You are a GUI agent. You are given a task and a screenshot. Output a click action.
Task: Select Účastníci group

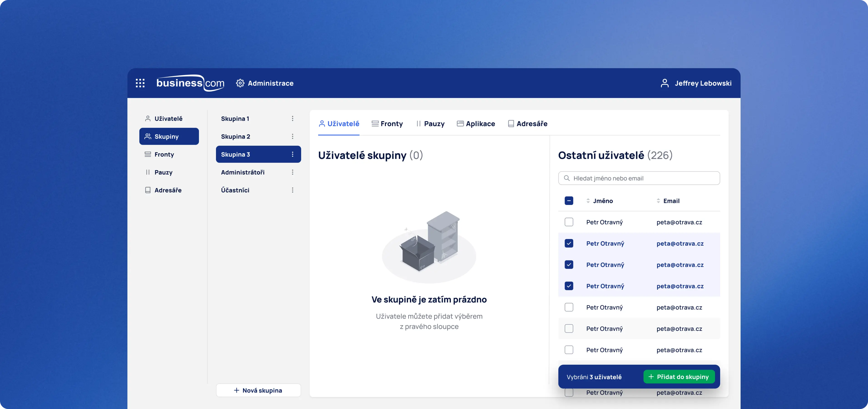pos(258,190)
